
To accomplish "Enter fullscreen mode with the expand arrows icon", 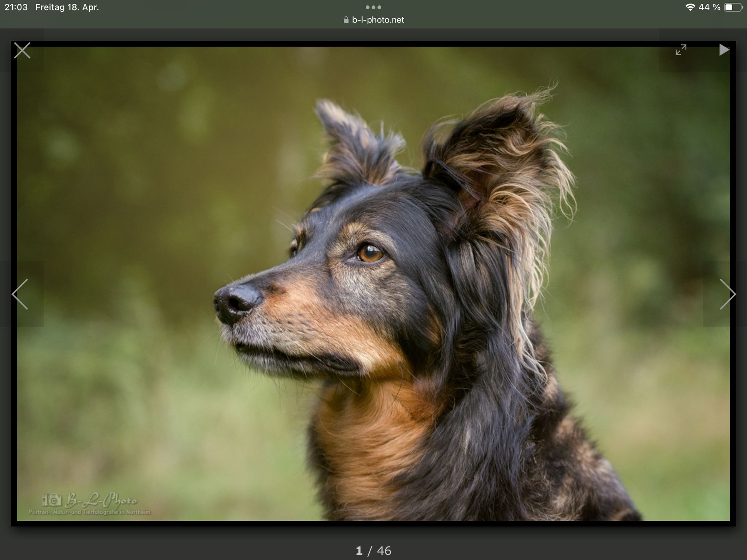I will click(681, 50).
